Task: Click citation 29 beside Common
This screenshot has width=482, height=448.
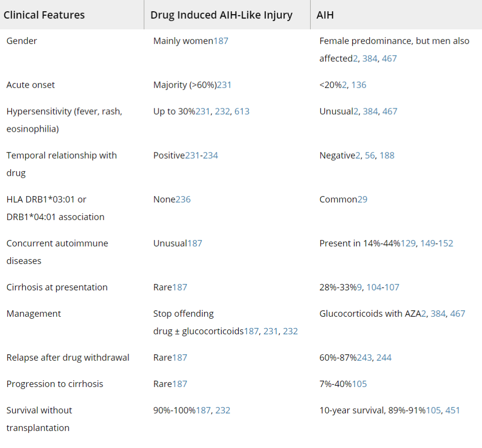Action: (362, 200)
